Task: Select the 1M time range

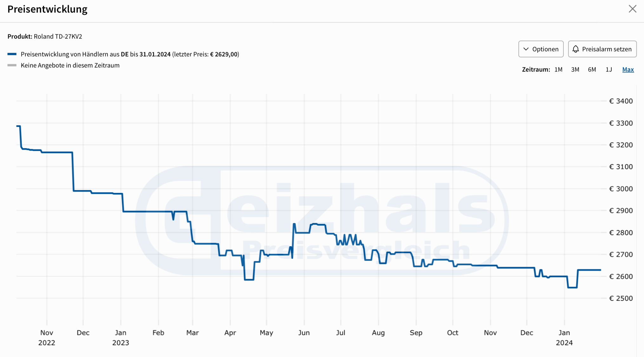Action: coord(558,69)
